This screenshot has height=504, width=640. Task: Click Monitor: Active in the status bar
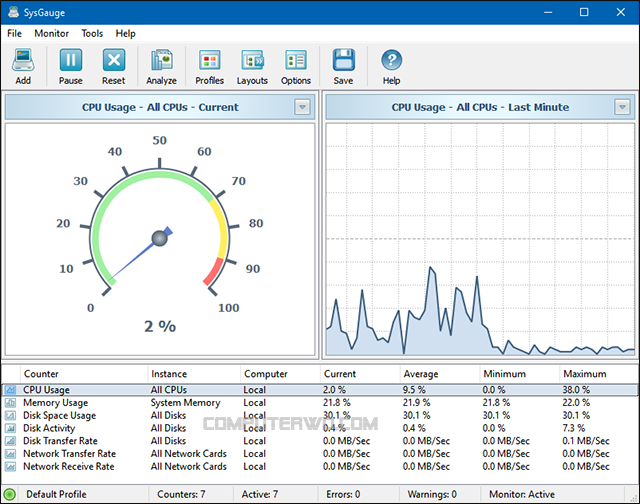(x=522, y=494)
